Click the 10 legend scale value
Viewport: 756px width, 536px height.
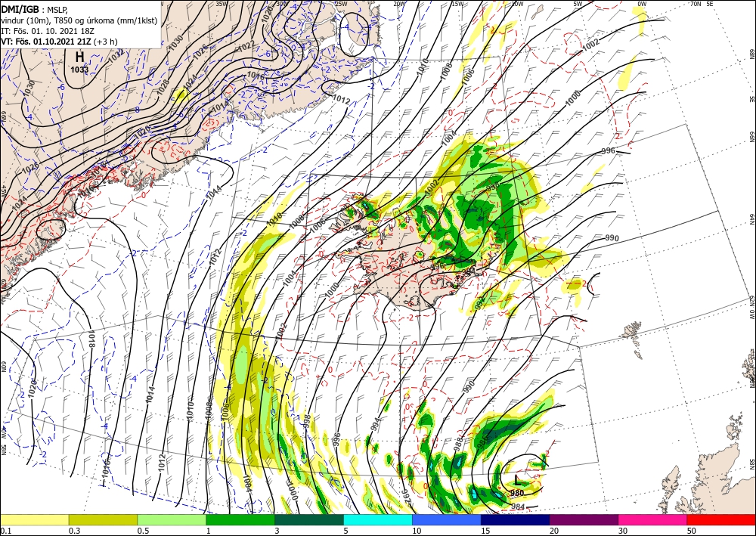click(417, 531)
